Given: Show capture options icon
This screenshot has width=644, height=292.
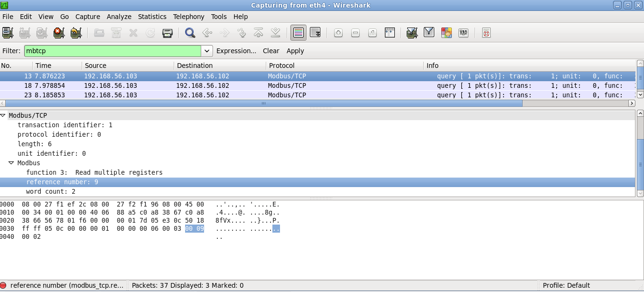Looking at the screenshot, I should [x=25, y=33].
